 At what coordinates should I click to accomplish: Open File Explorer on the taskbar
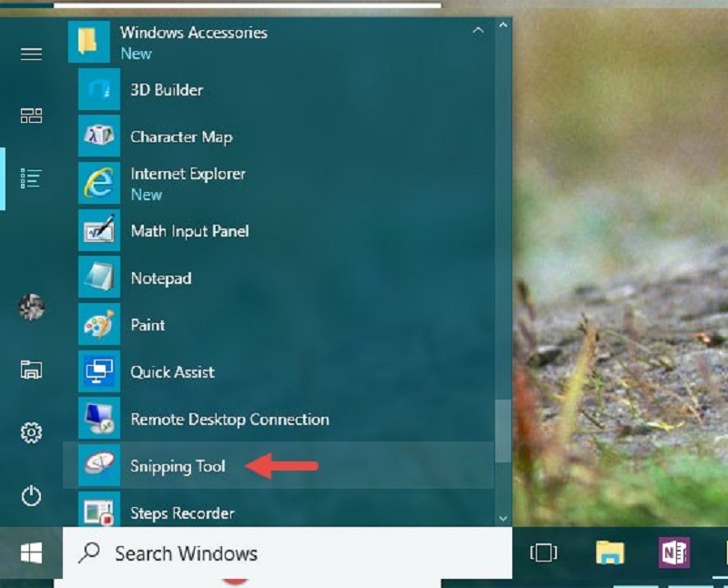tap(610, 553)
